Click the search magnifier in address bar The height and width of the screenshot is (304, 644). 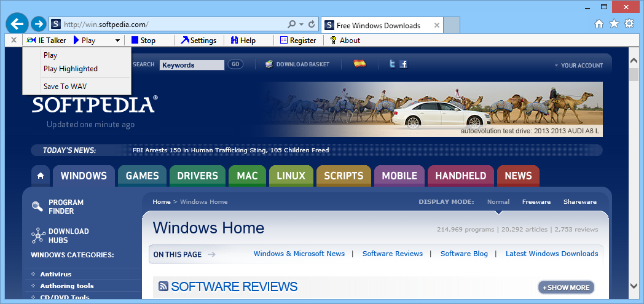point(292,24)
